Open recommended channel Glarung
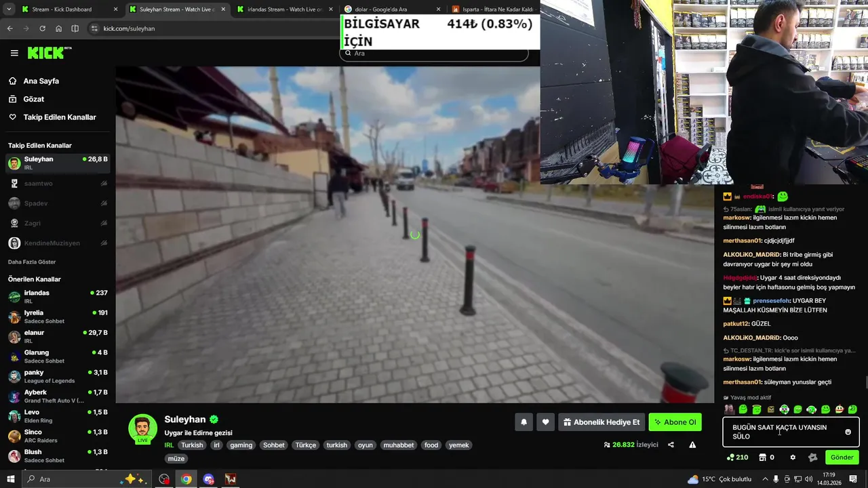The height and width of the screenshot is (488, 868). tap(58, 356)
